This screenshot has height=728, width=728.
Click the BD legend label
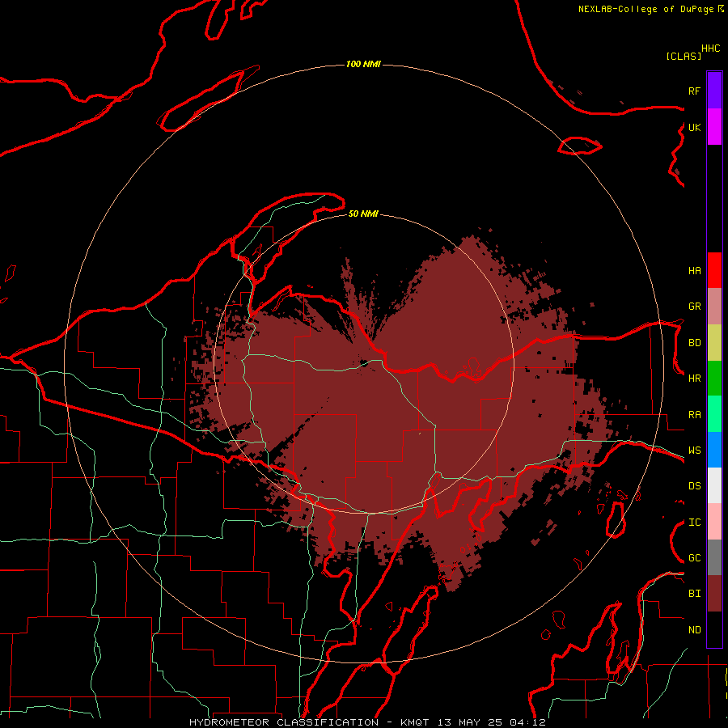694,343
